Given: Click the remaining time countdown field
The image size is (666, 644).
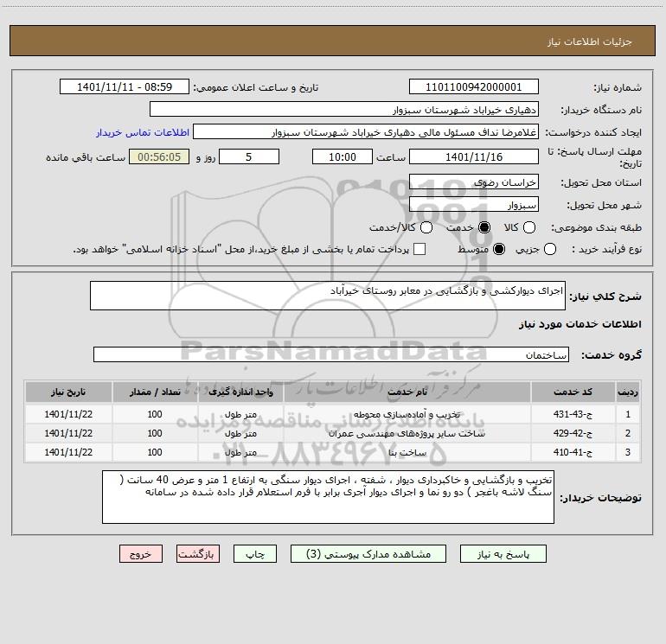Looking at the screenshot, I should 159,157.
